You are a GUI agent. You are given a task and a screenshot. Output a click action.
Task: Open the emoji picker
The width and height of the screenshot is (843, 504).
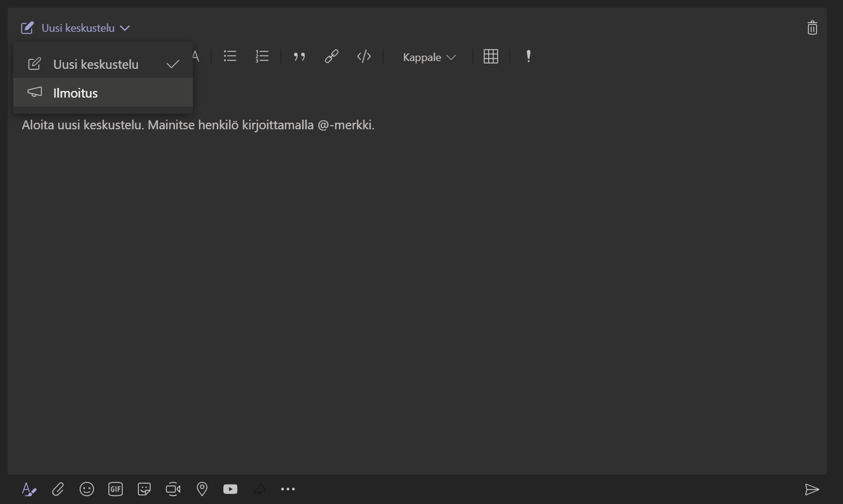87,490
